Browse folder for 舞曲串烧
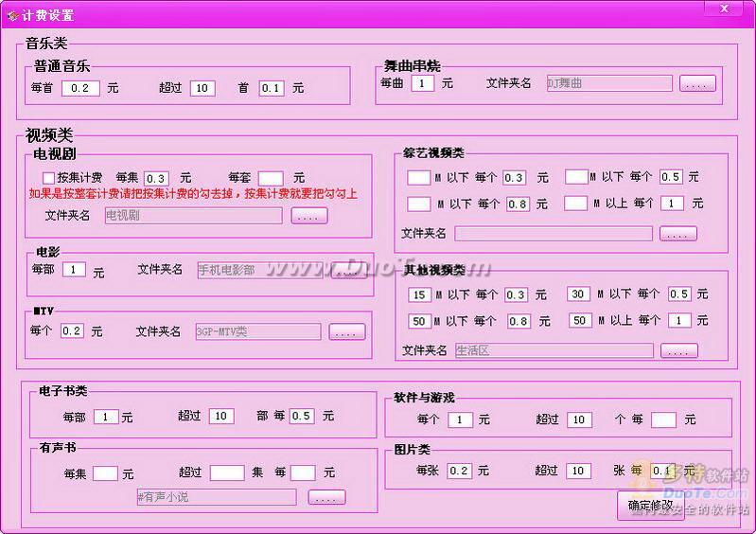Viewport: 756px width, 534px height. click(x=697, y=83)
